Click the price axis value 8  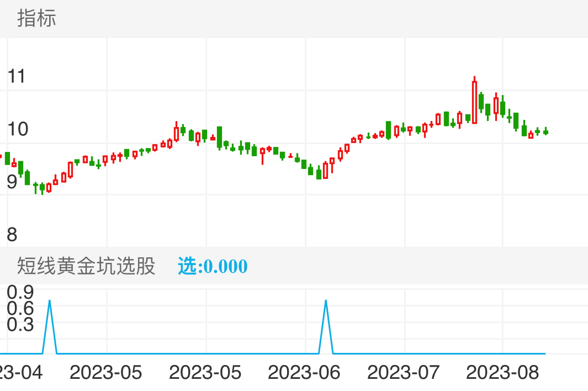click(x=14, y=233)
